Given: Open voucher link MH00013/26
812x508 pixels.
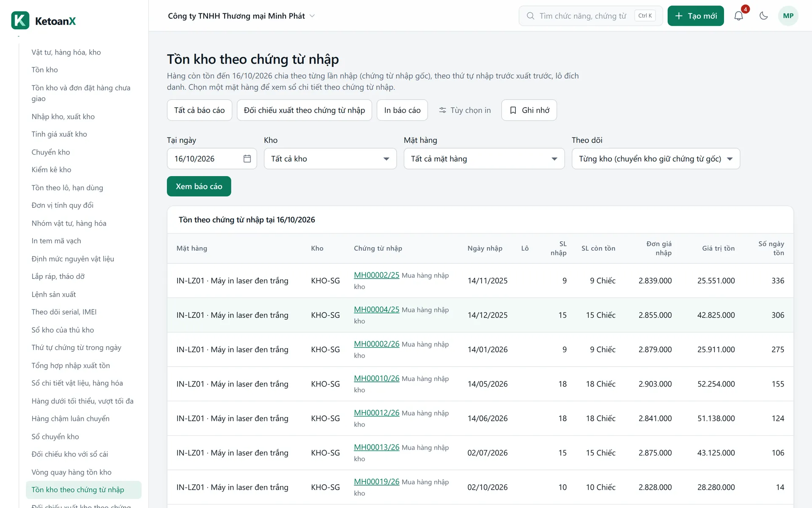Looking at the screenshot, I should click(376, 447).
